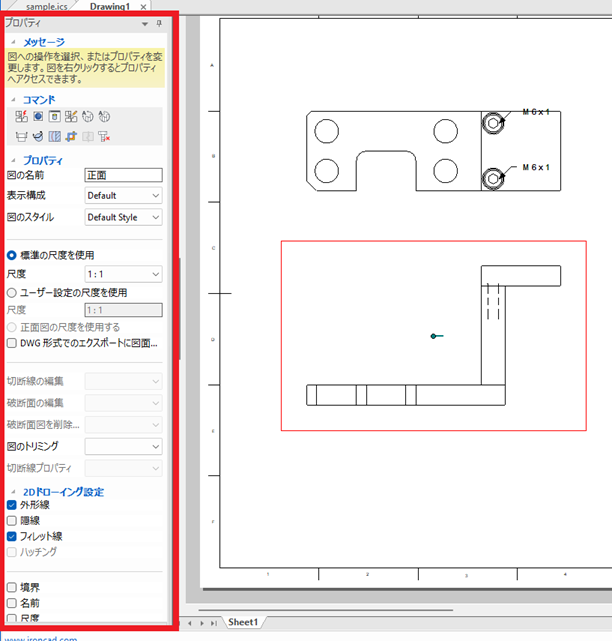Click the first rotate view icon
The height and width of the screenshot is (641, 612).
pos(87,117)
